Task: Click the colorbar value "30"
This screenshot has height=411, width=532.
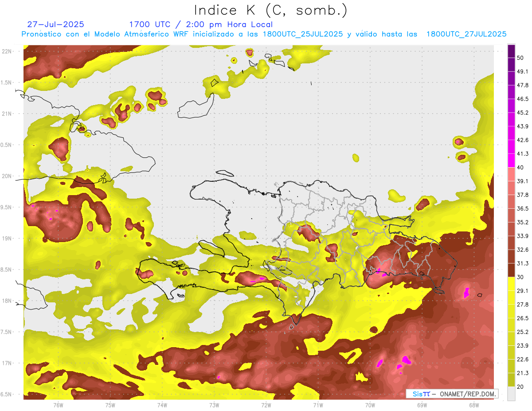Action: tap(521, 277)
